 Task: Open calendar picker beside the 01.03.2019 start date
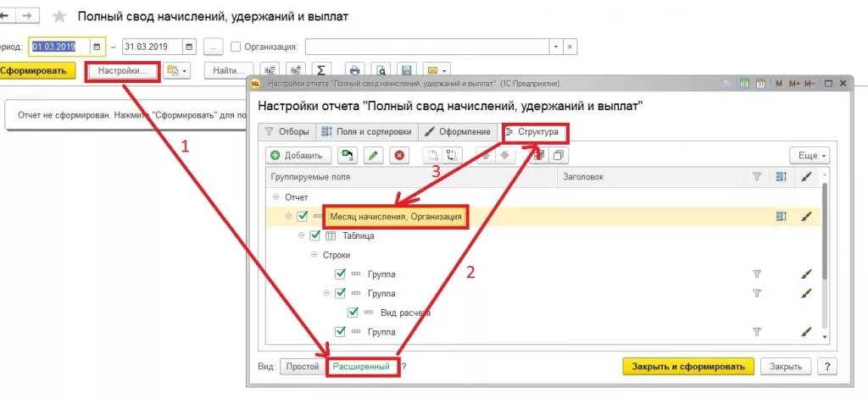[97, 47]
